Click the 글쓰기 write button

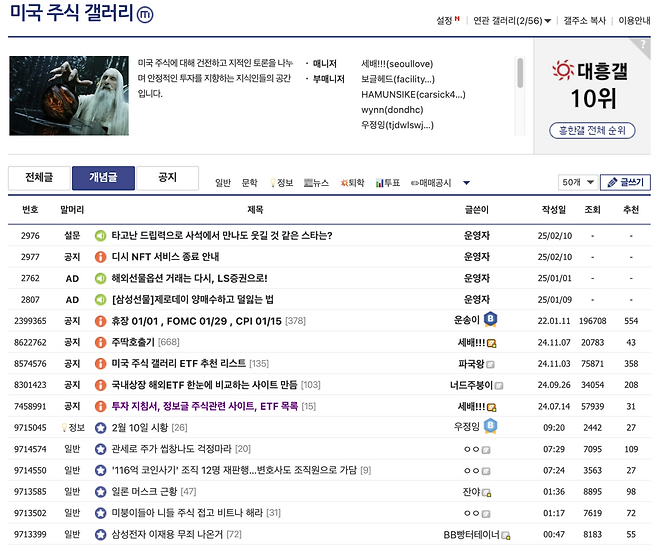coord(625,182)
